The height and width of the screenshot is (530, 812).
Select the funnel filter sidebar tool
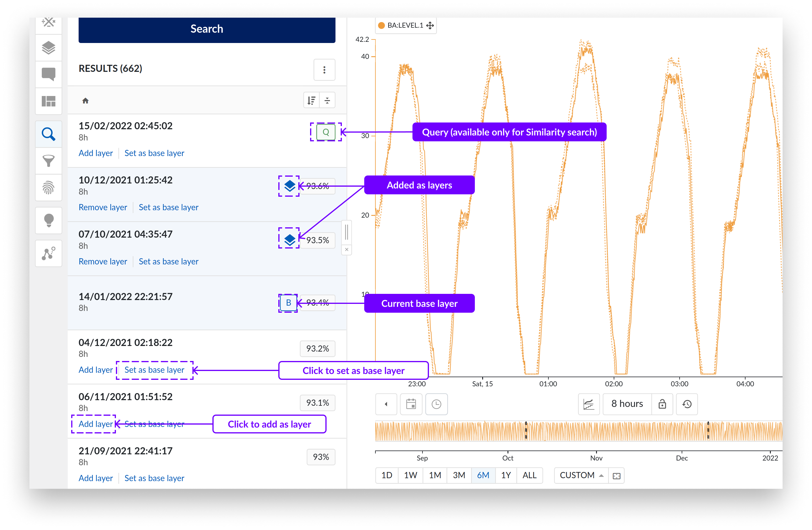click(49, 160)
